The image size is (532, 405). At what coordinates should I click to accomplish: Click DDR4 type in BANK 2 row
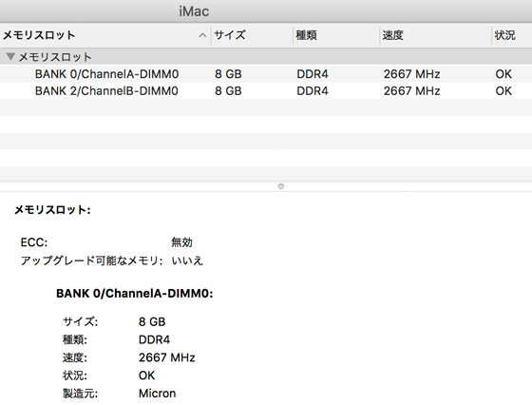313,91
